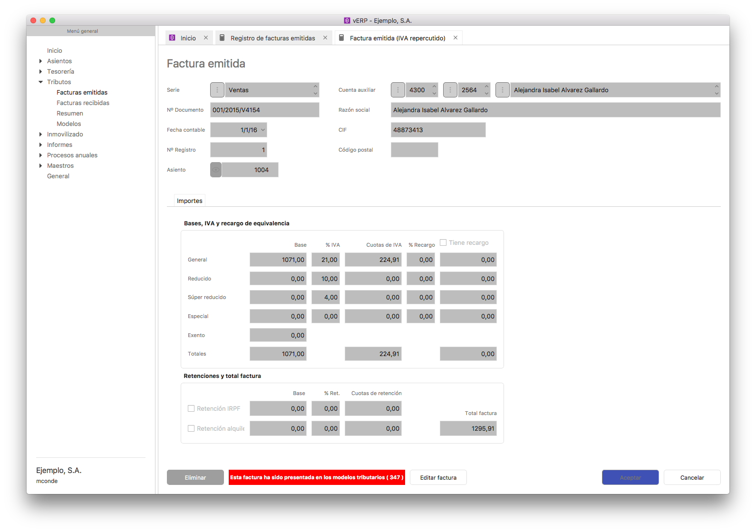Viewport: 756px width, 532px height.
Task: Click the handle icon before subaccount 2564
Action: pos(450,90)
